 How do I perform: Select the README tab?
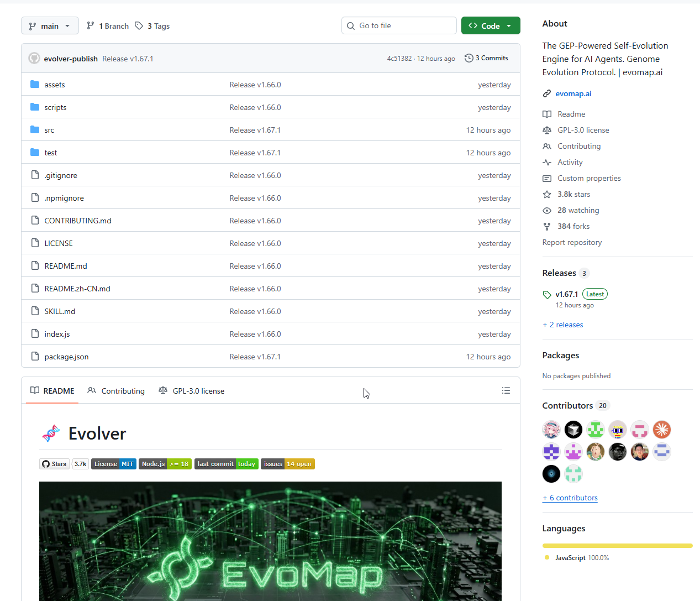pyautogui.click(x=52, y=390)
